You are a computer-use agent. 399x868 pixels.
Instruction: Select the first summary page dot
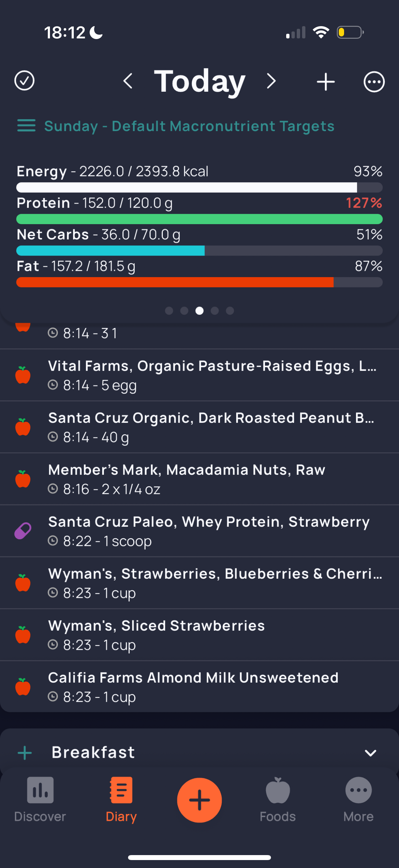pyautogui.click(x=169, y=311)
